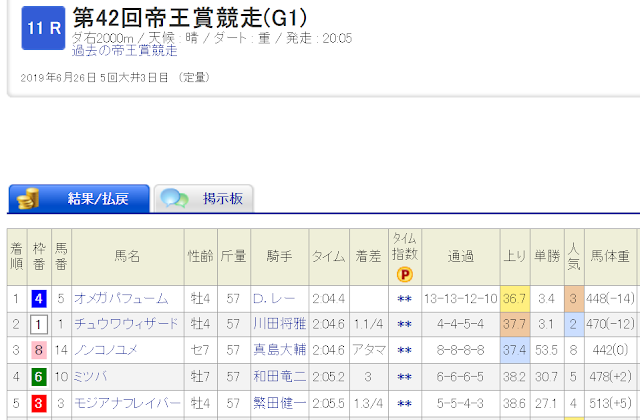
Task: Click passing order 13-13-12-10
Action: (461, 299)
